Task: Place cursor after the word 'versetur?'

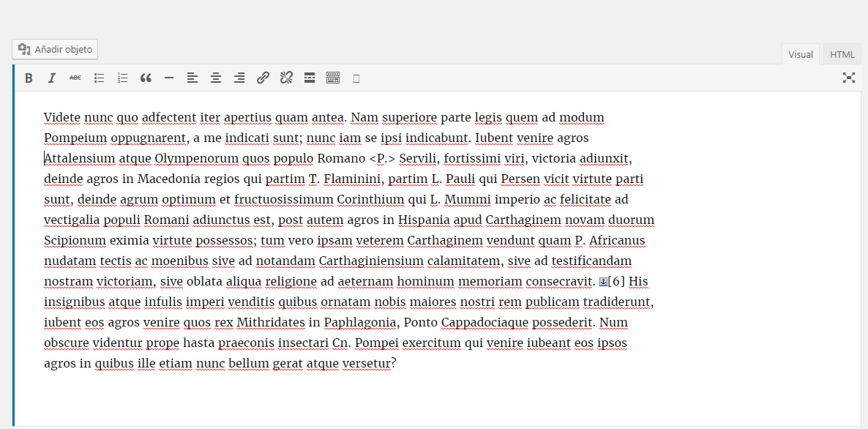Action: [397, 364]
